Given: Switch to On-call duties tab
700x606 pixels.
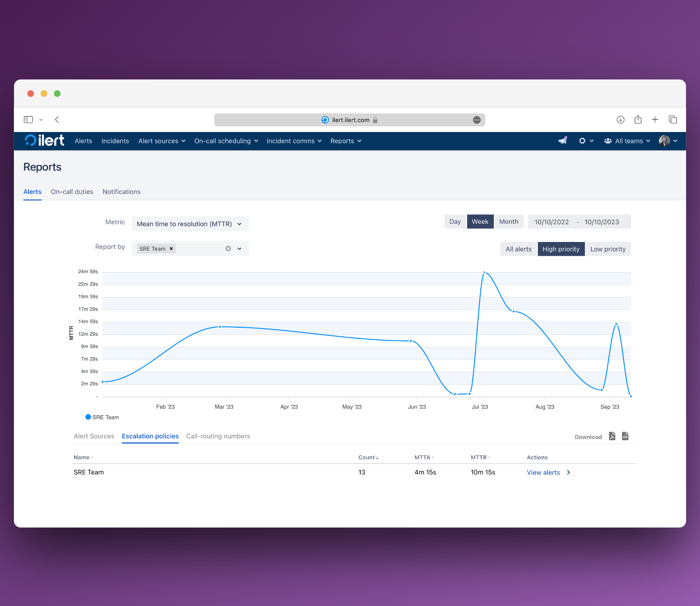Looking at the screenshot, I should (x=72, y=192).
